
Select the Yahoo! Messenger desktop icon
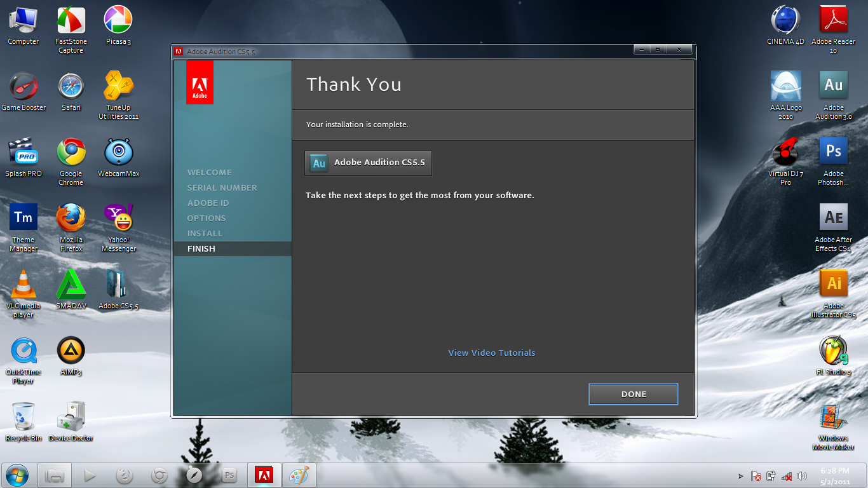(x=118, y=229)
